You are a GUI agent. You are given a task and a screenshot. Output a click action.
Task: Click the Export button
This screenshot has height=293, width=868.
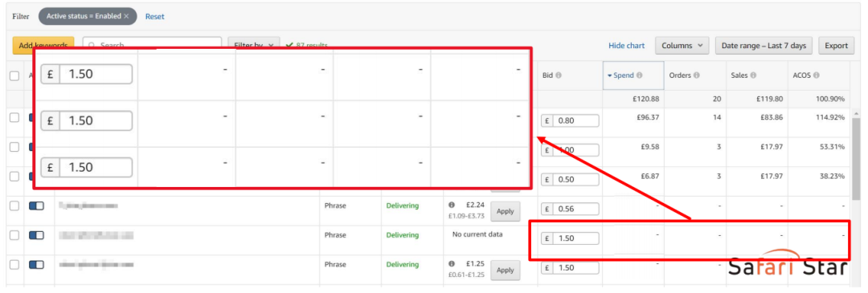(x=836, y=46)
